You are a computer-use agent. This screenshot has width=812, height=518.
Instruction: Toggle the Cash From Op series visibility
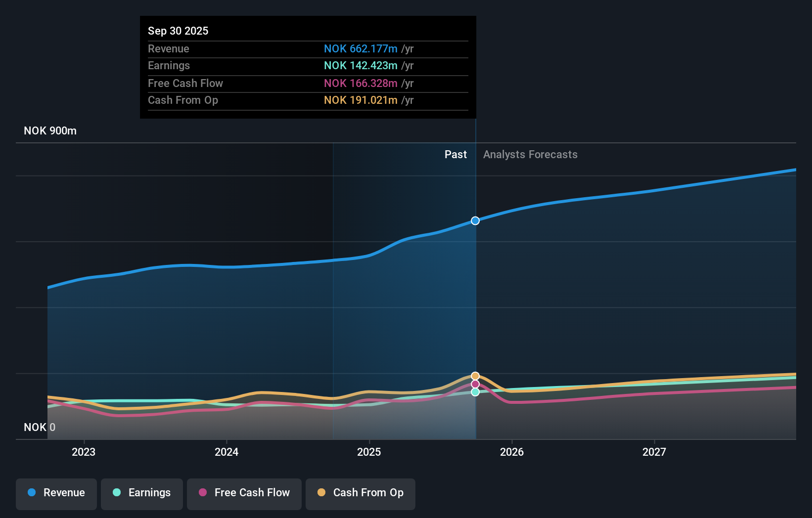360,493
